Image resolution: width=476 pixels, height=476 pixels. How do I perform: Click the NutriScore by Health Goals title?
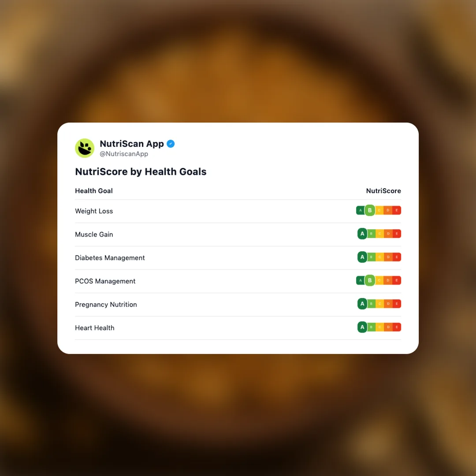[141, 172]
